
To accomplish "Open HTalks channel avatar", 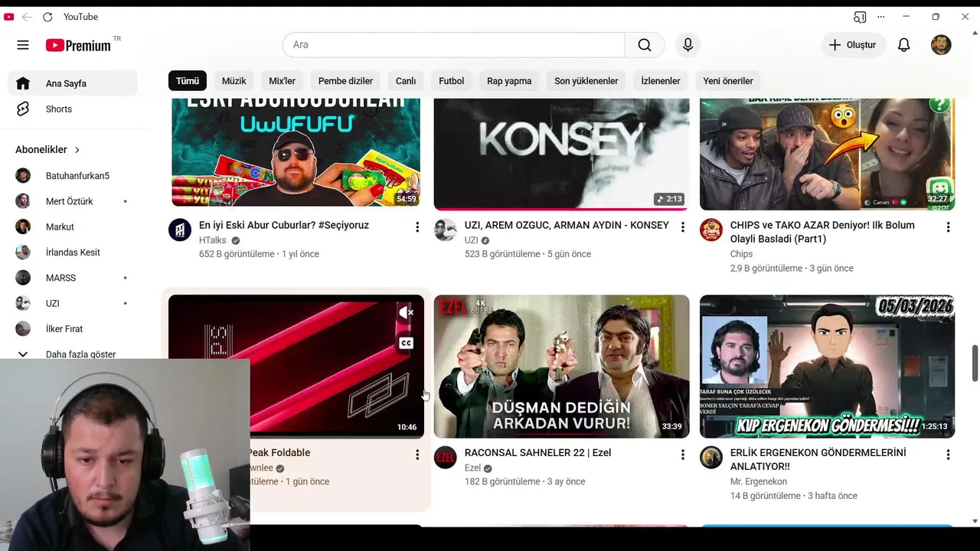I will (x=180, y=230).
